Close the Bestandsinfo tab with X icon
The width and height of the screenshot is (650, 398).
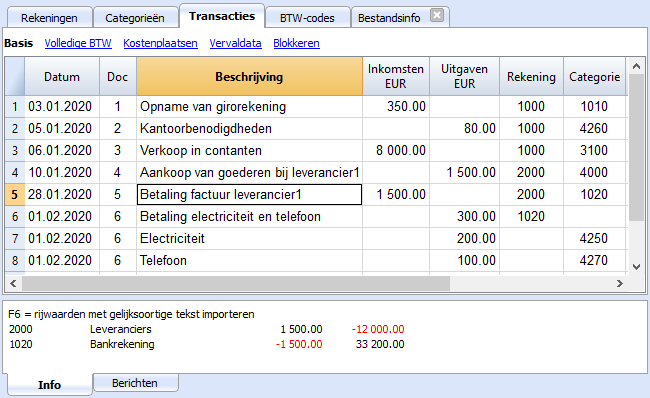click(437, 16)
